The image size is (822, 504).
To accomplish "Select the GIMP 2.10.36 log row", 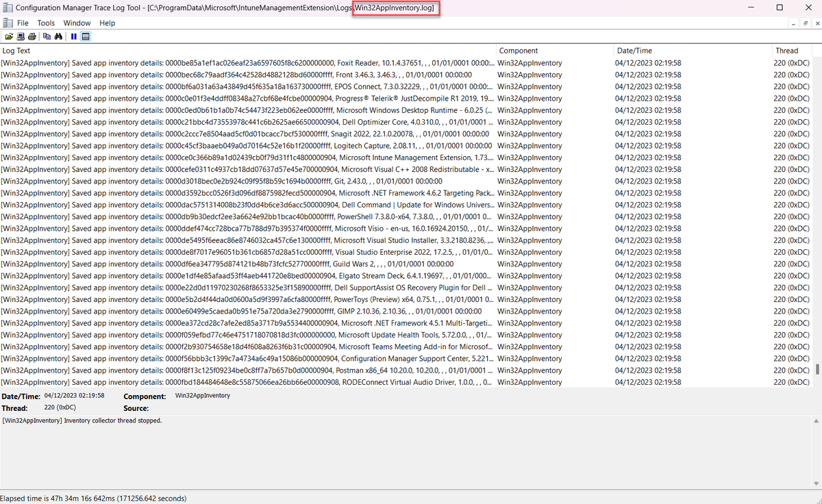I will point(407,311).
